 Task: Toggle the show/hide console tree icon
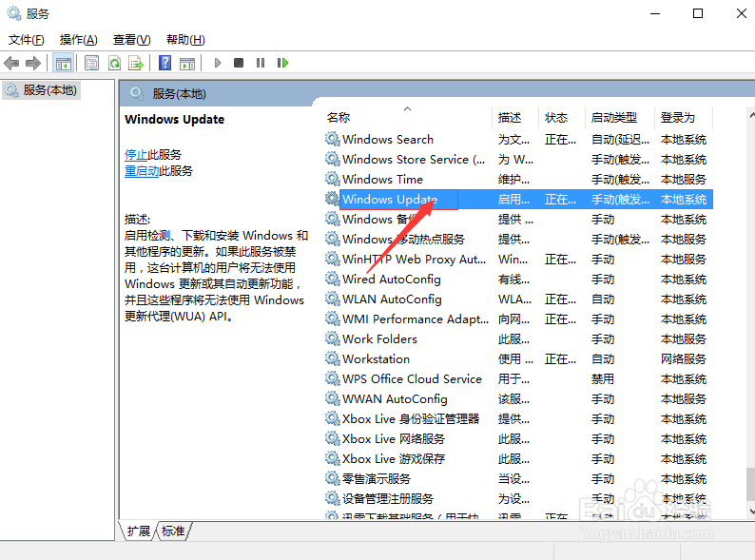(63, 63)
